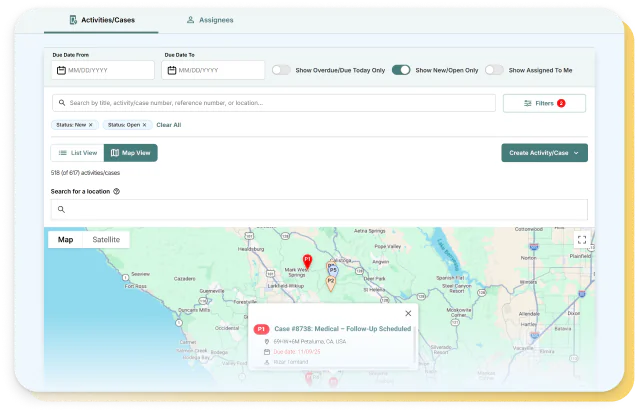Switch to List View
The height and width of the screenshot is (413, 639).
click(77, 153)
